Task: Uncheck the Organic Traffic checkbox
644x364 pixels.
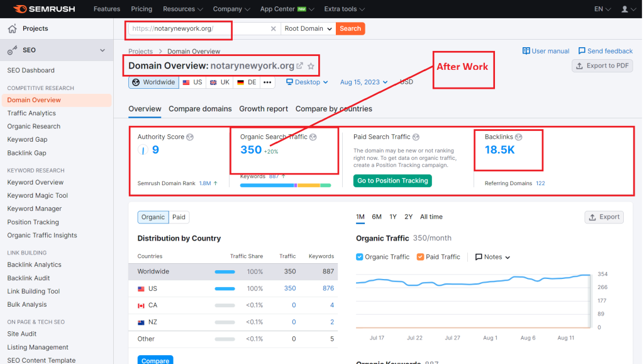Action: (x=359, y=257)
